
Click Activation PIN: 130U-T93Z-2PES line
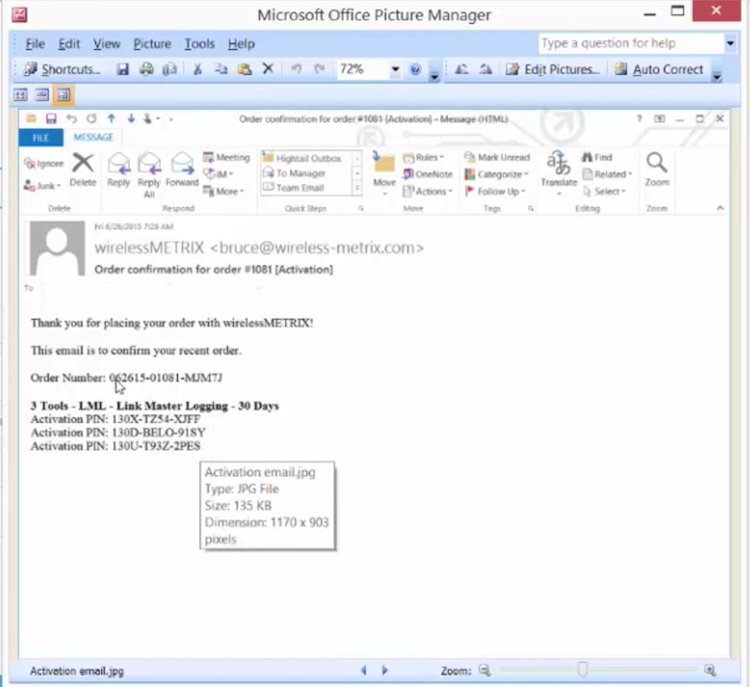115,446
